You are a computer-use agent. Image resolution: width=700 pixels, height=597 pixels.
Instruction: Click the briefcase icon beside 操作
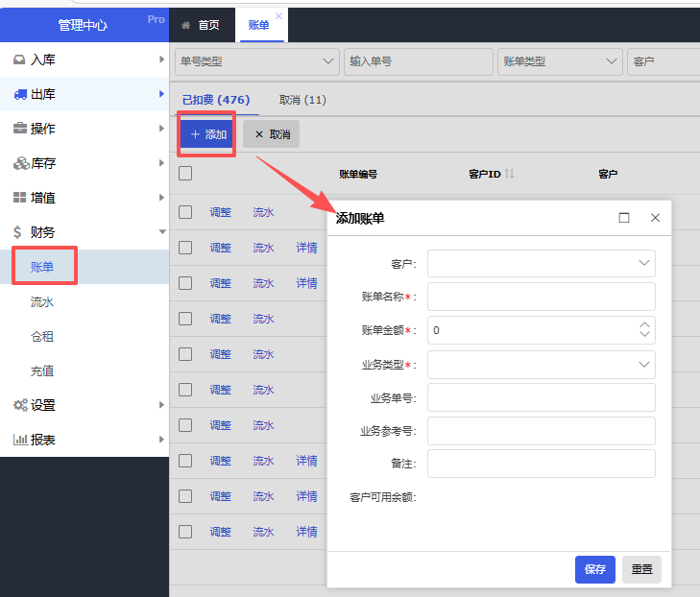click(19, 129)
